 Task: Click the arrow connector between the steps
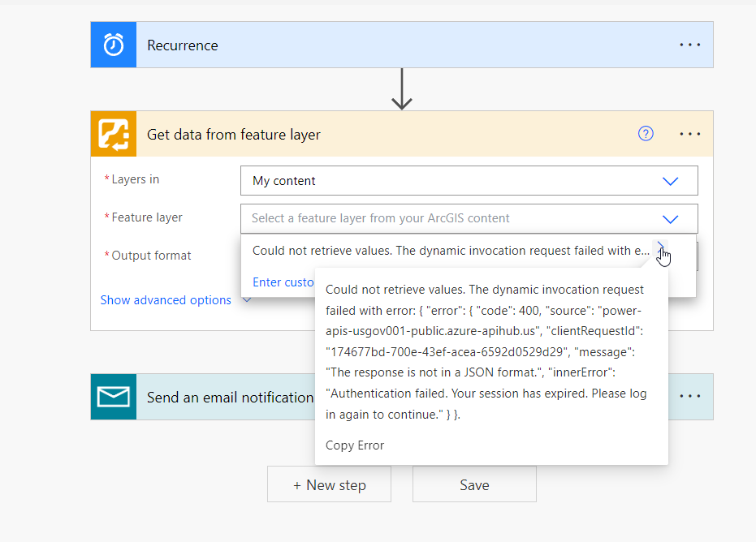point(402,89)
